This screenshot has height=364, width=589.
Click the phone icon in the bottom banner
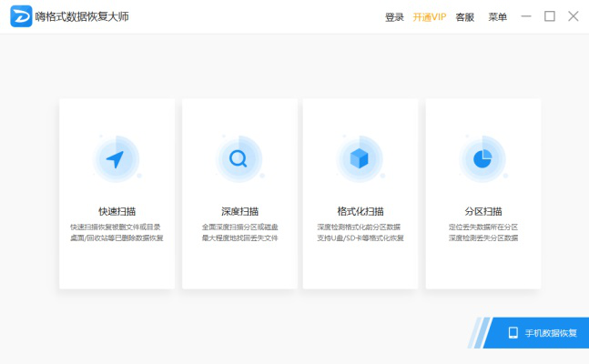(513, 333)
